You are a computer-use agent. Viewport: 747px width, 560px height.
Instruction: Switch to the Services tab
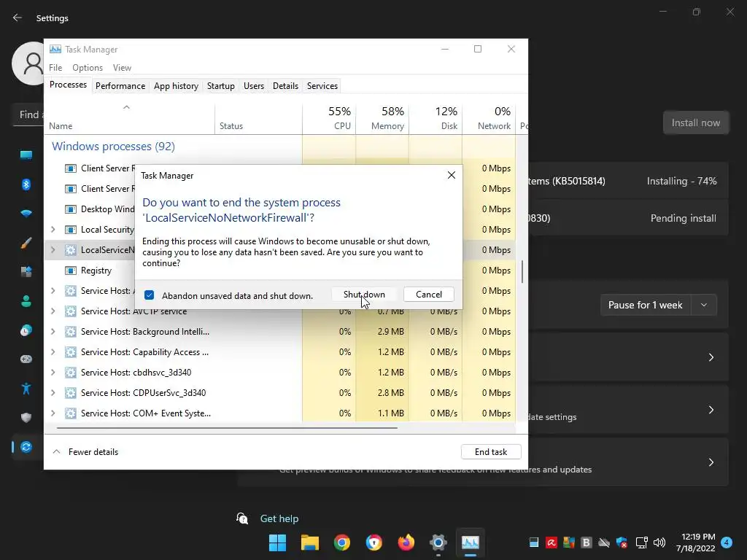pyautogui.click(x=322, y=86)
